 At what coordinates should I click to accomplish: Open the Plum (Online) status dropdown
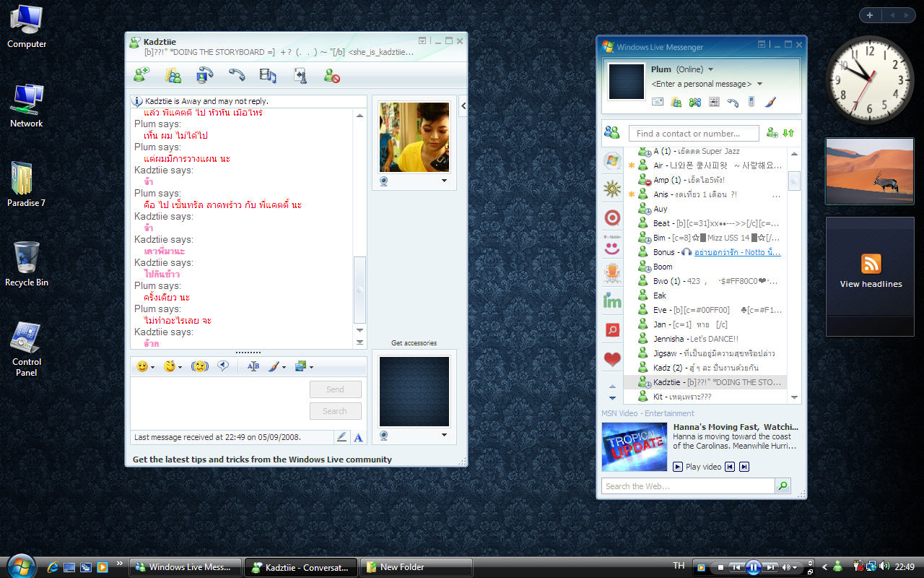[x=711, y=69]
